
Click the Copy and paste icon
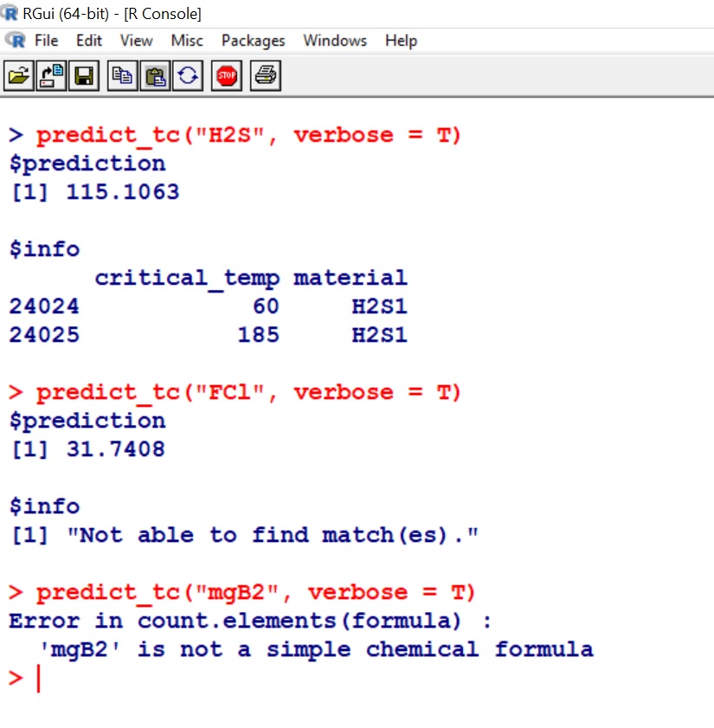click(188, 77)
